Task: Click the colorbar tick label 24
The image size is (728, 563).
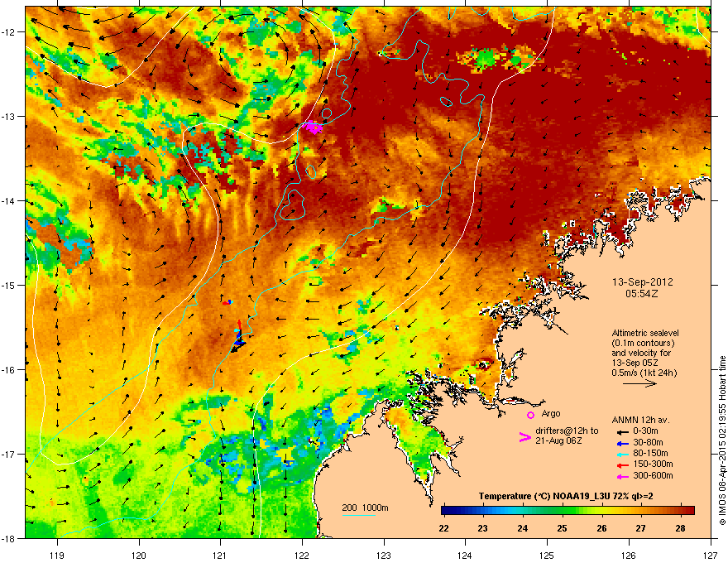Action: pos(522,528)
